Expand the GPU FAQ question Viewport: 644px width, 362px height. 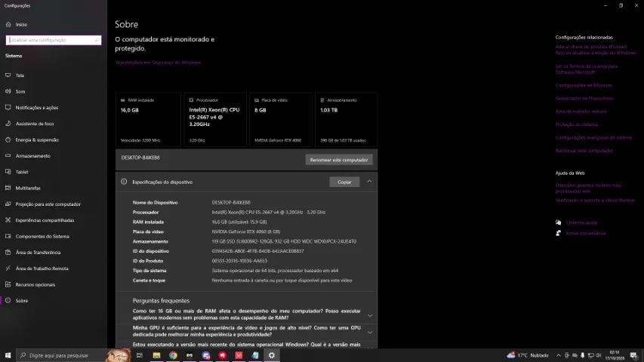point(246,331)
